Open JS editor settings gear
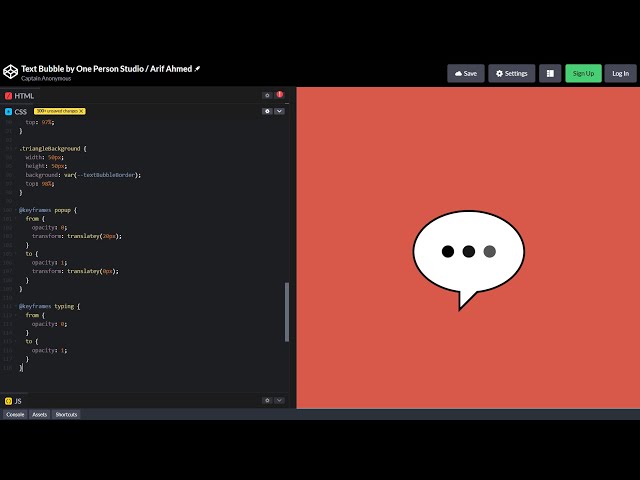This screenshot has width=640, height=480. 267,400
